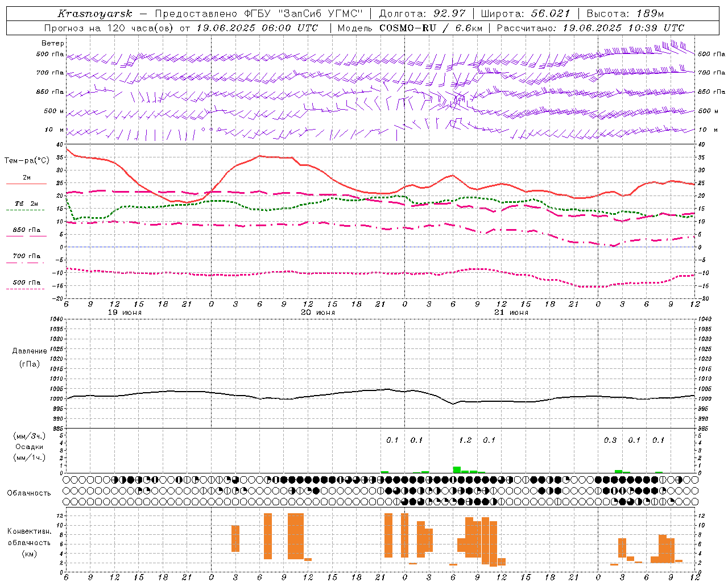Click the 'Давление' pressure panel label
Image resolution: width=728 pixels, height=582 pixels.
[x=29, y=351]
